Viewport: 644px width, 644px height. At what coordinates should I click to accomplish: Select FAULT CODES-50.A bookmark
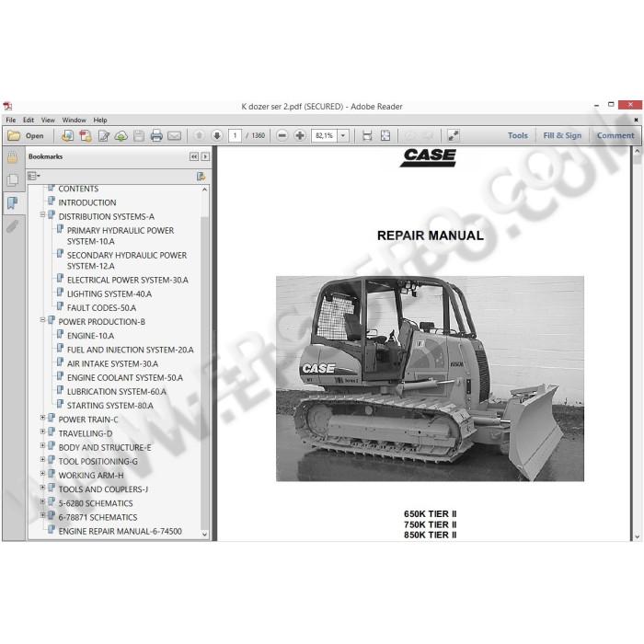(101, 308)
